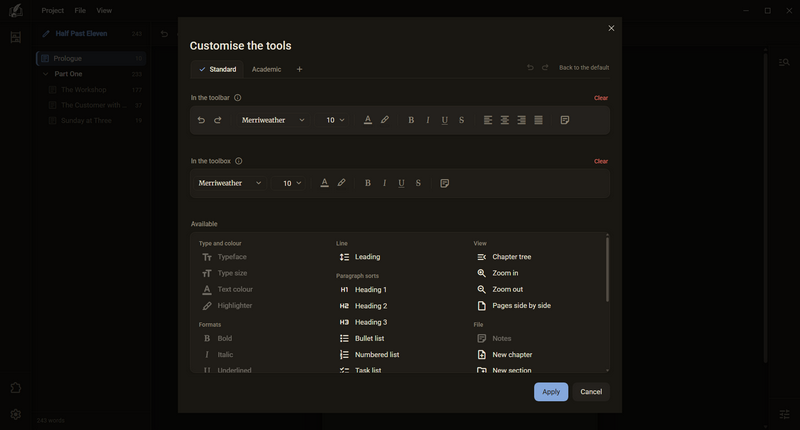Select highlighter icon in toolbar row
Viewport: 800px width, 430px height.
tap(385, 120)
